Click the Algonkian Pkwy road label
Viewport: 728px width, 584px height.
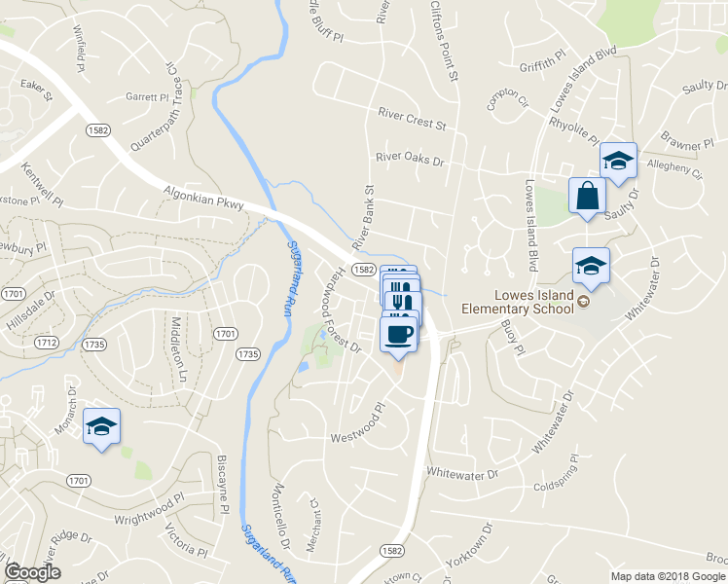pyautogui.click(x=203, y=199)
